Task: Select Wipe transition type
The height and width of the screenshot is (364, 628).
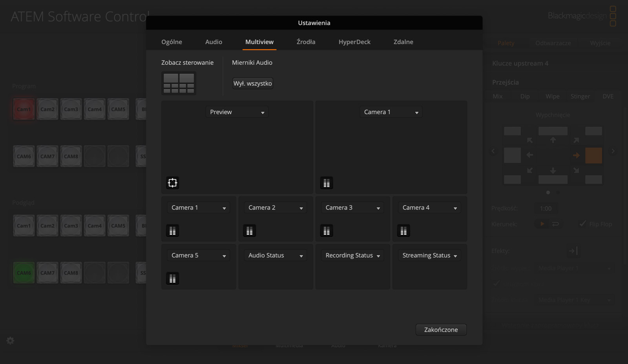Action: pos(553,96)
